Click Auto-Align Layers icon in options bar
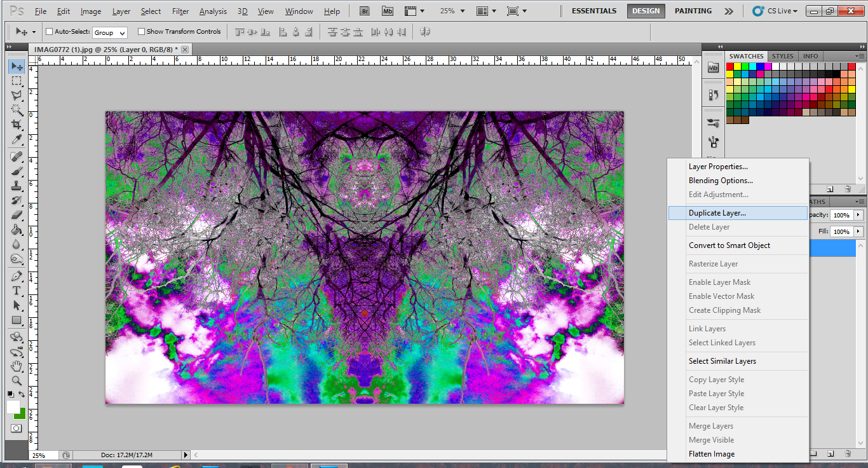868x468 pixels. click(x=425, y=32)
